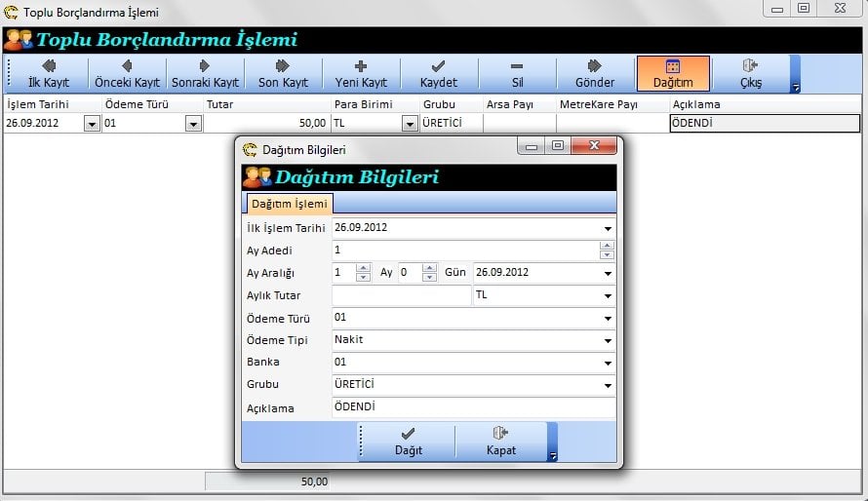Click the Dağıtım Bilgileri title bar icon
Image resolution: width=868 pixels, height=501 pixels.
coord(250,150)
